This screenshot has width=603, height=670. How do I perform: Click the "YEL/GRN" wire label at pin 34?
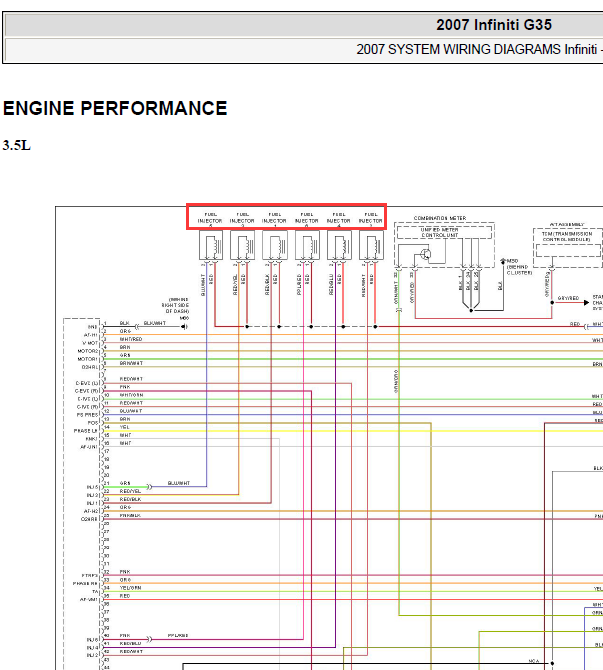point(130,588)
